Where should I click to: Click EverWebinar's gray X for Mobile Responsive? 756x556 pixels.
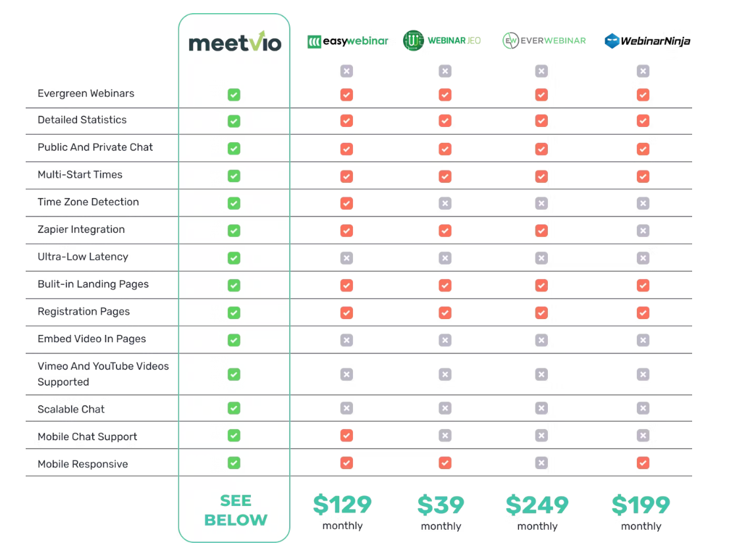[x=541, y=463]
